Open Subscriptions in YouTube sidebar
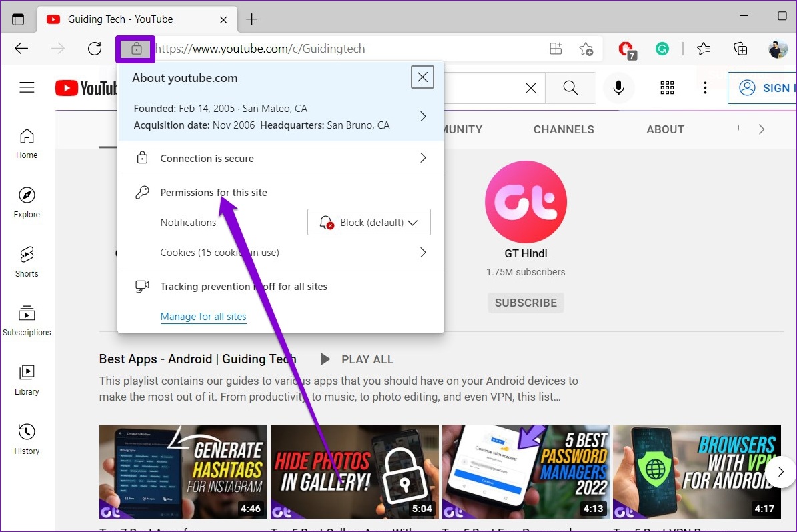The image size is (797, 532). 27,321
